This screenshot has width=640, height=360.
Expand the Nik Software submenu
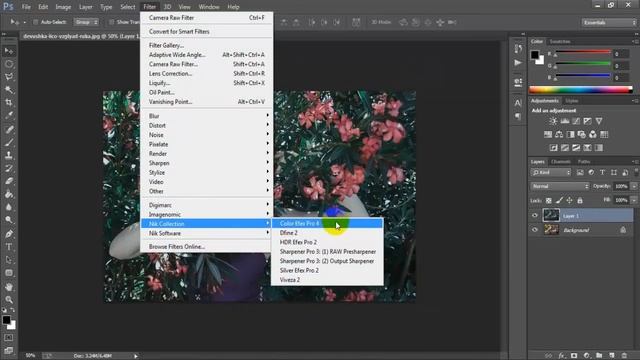[207, 233]
